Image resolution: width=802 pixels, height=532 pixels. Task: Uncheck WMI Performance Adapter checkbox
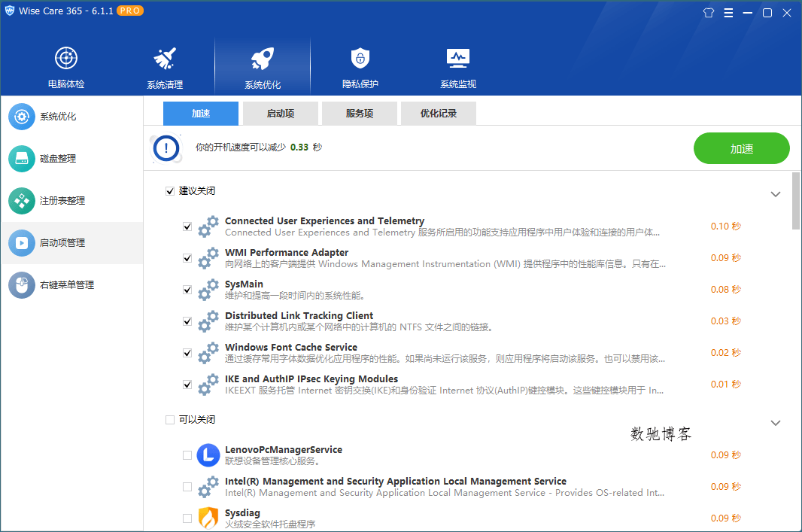[x=187, y=258]
